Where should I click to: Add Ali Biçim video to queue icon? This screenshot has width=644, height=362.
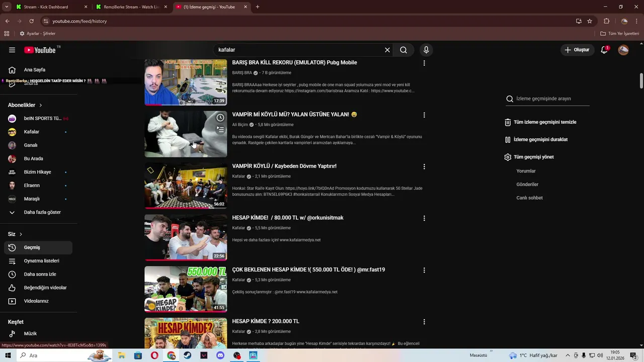tap(220, 129)
